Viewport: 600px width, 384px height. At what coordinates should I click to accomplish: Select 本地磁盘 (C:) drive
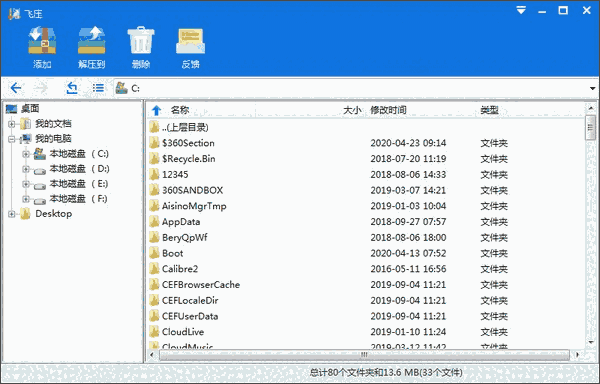[x=79, y=154]
